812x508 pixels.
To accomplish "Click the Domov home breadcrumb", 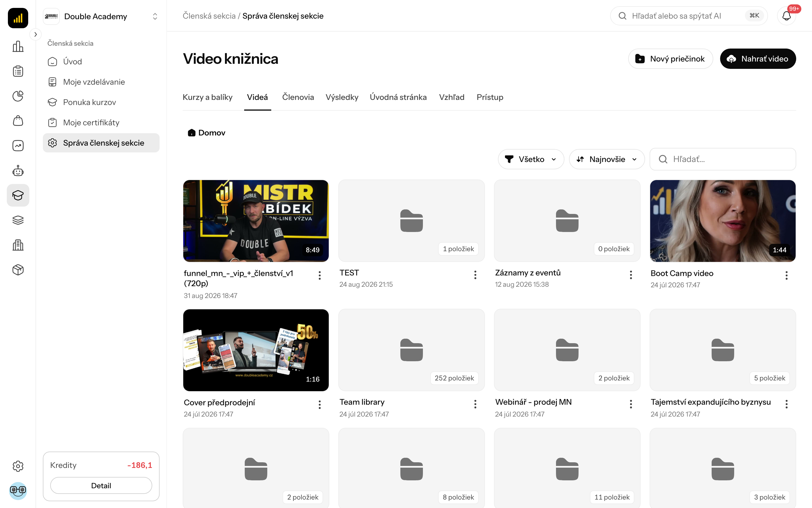I will [x=206, y=133].
